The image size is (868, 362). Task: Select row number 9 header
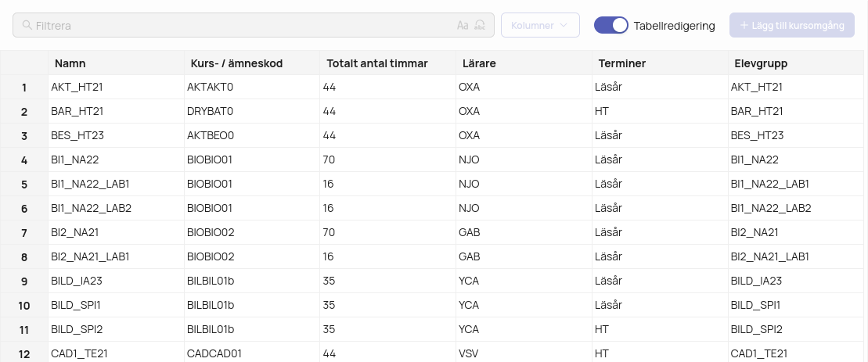tap(24, 281)
